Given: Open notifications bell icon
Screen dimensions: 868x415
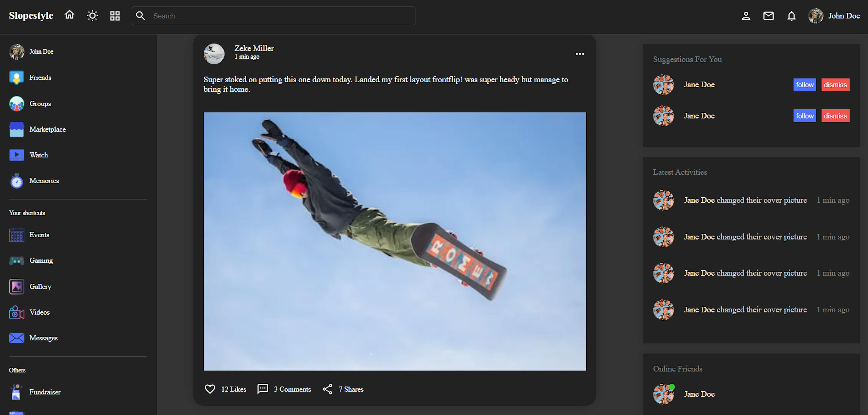Looking at the screenshot, I should [x=791, y=16].
